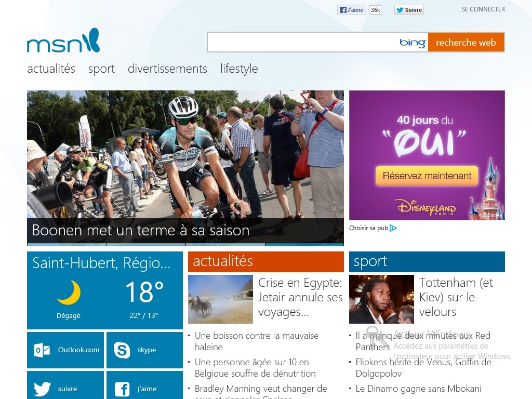
Task: Open the SE CONNECTER sign-in link
Action: coord(483,9)
